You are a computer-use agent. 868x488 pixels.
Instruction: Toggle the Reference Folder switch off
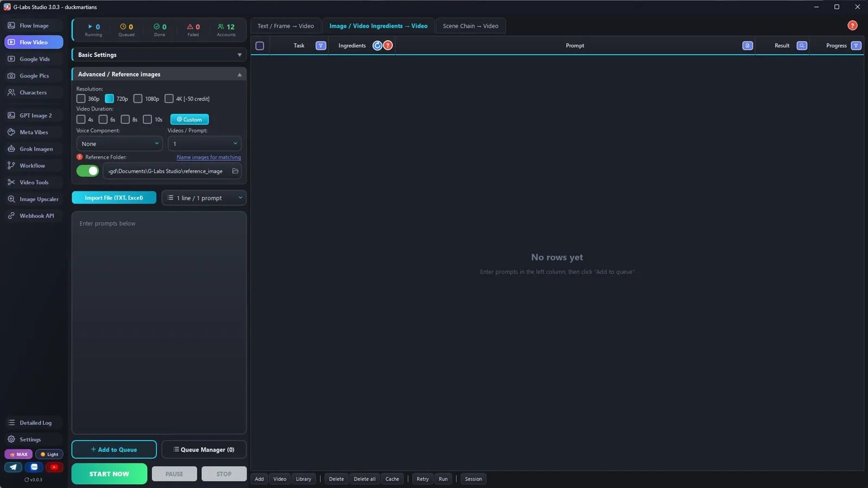88,171
